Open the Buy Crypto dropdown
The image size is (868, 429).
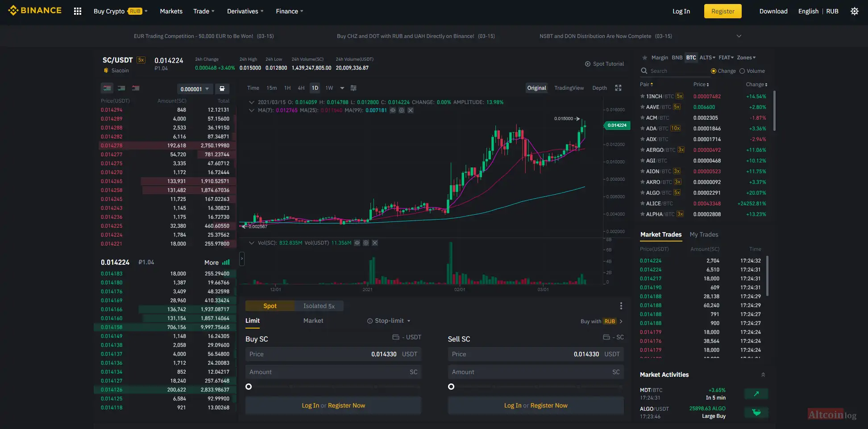click(120, 11)
